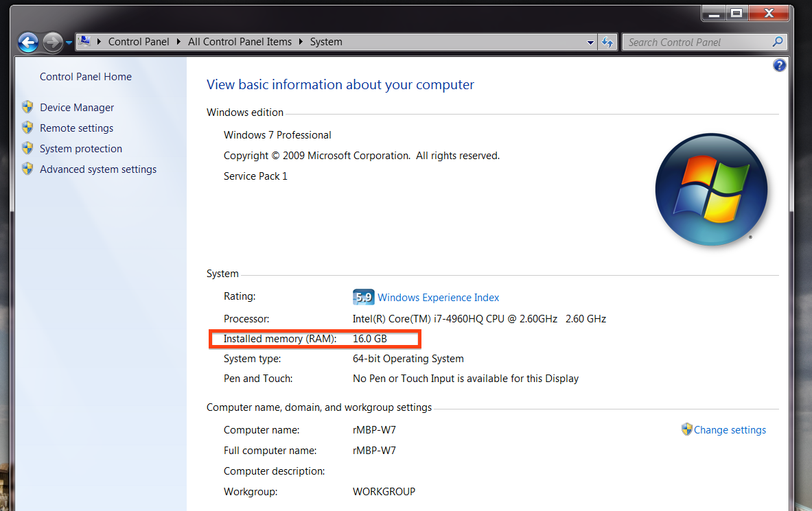Click the Back navigation arrow button
Viewport: 812px width, 511px height.
28,42
